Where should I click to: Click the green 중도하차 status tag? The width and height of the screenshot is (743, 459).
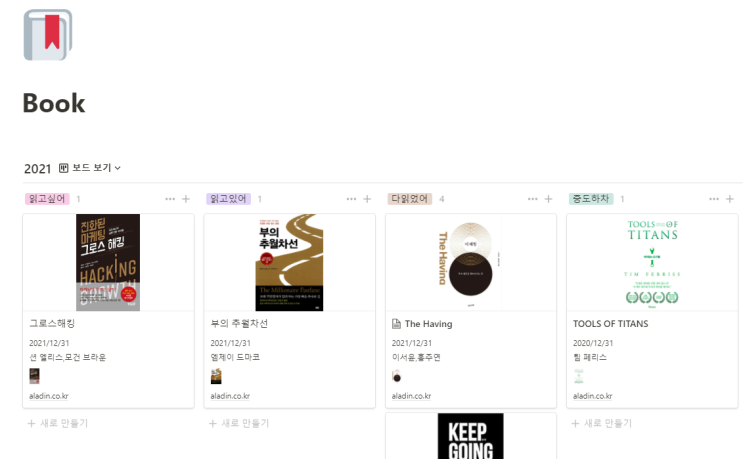[x=591, y=199]
